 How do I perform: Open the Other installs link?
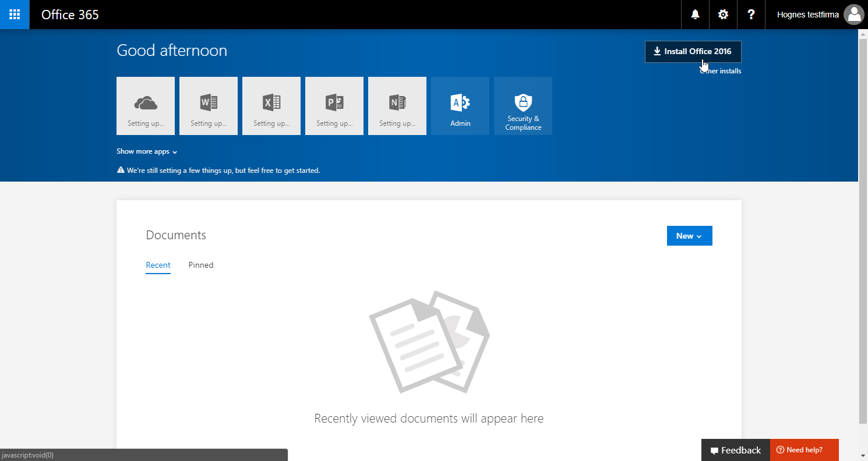721,71
